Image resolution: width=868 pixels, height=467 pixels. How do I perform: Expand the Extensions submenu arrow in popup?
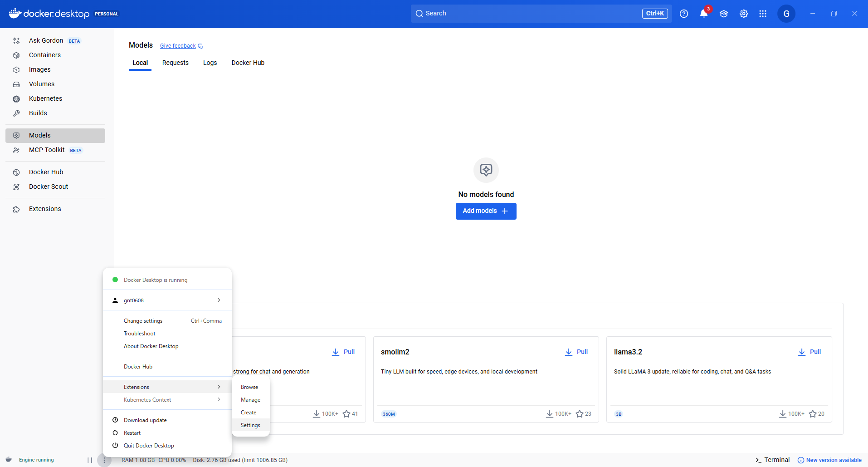[219, 387]
